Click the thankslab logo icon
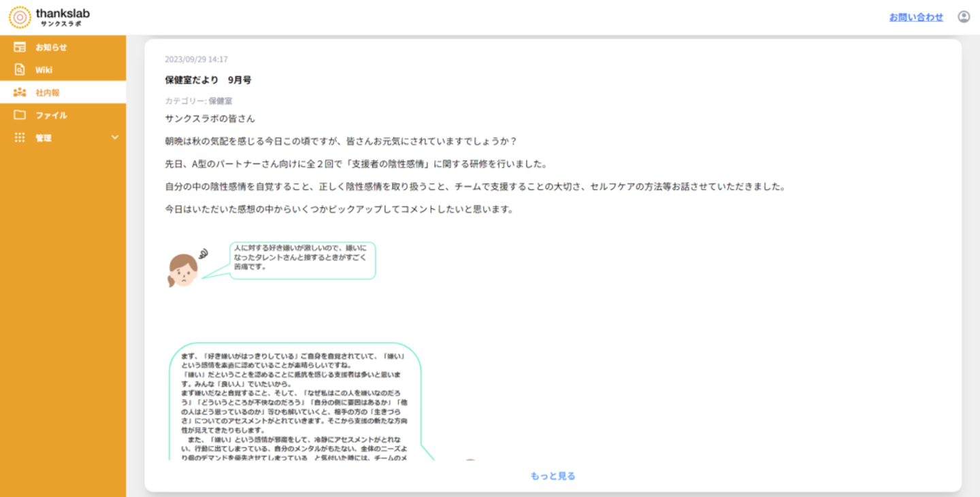Image resolution: width=980 pixels, height=497 pixels. click(20, 17)
